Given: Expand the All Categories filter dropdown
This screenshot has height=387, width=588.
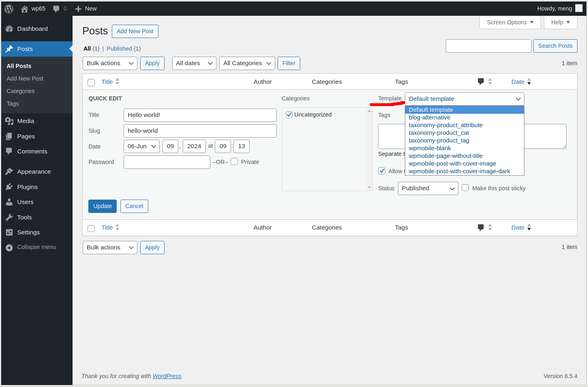Looking at the screenshot, I should point(247,63).
